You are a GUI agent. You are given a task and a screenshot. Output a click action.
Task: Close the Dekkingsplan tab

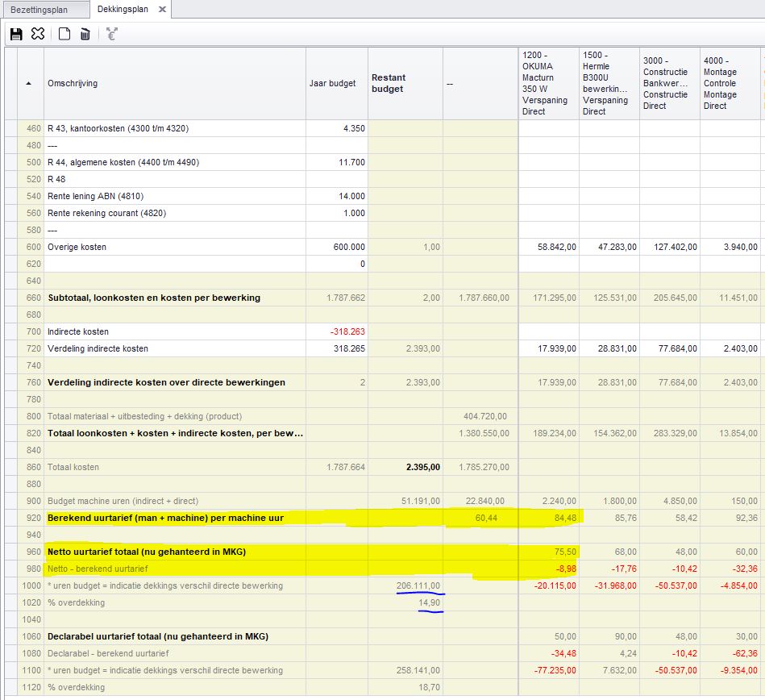pos(163,10)
